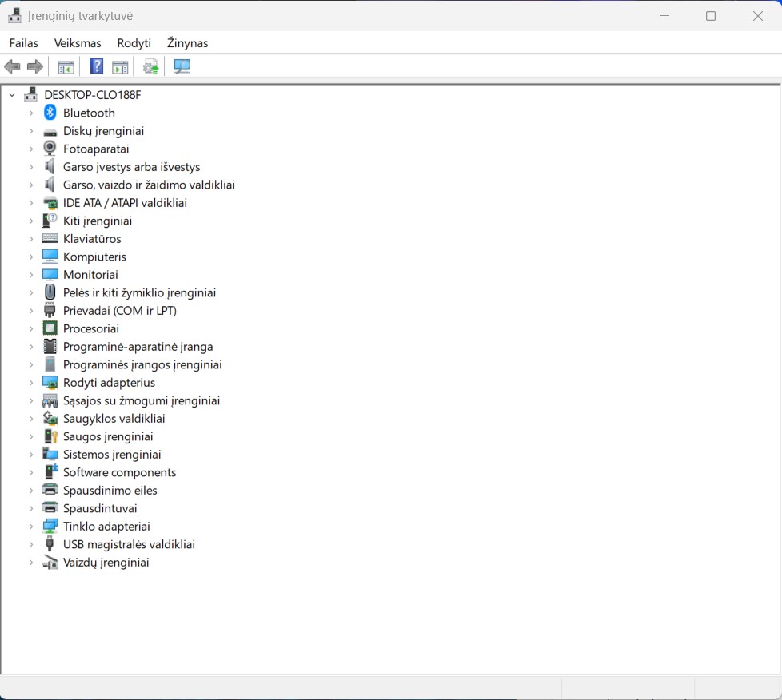782x700 pixels.
Task: Select the Software components item
Action: [x=119, y=472]
